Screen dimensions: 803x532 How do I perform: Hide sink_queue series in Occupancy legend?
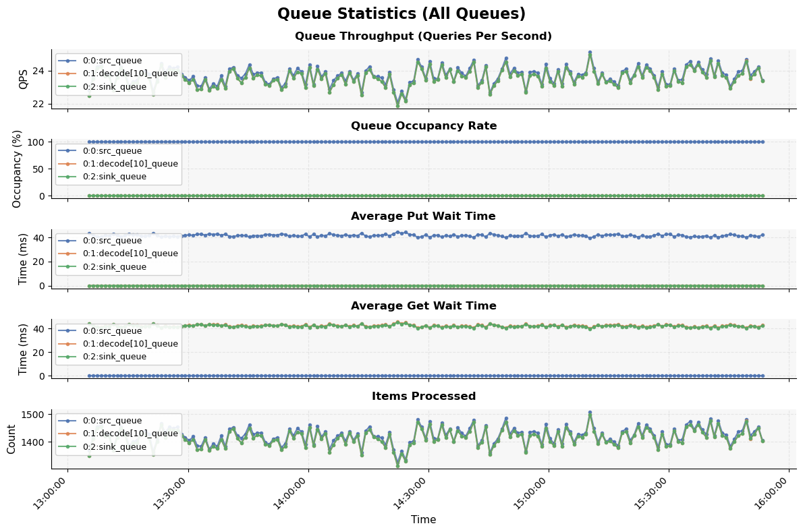click(x=68, y=176)
